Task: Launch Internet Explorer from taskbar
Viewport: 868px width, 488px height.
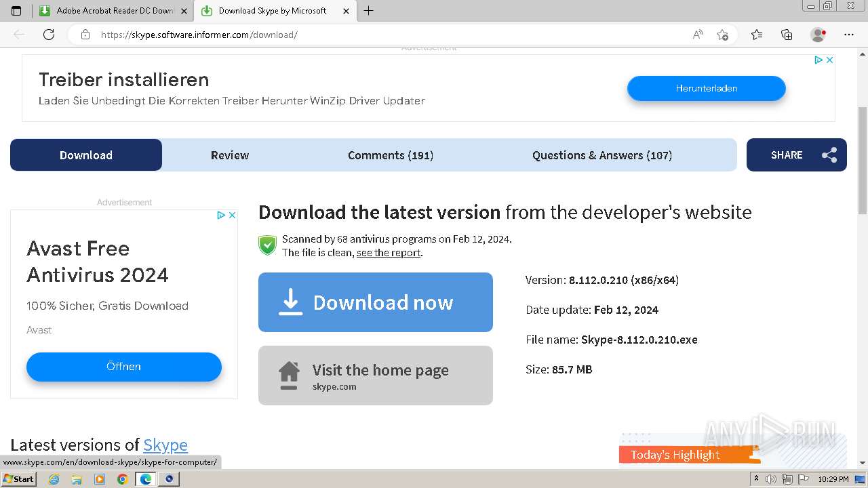Action: click(54, 479)
